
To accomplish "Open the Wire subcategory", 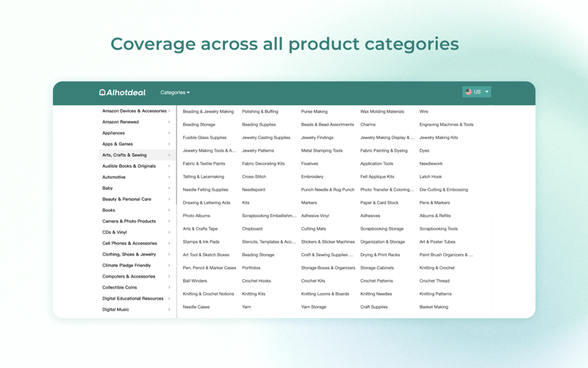I will pyautogui.click(x=424, y=112).
